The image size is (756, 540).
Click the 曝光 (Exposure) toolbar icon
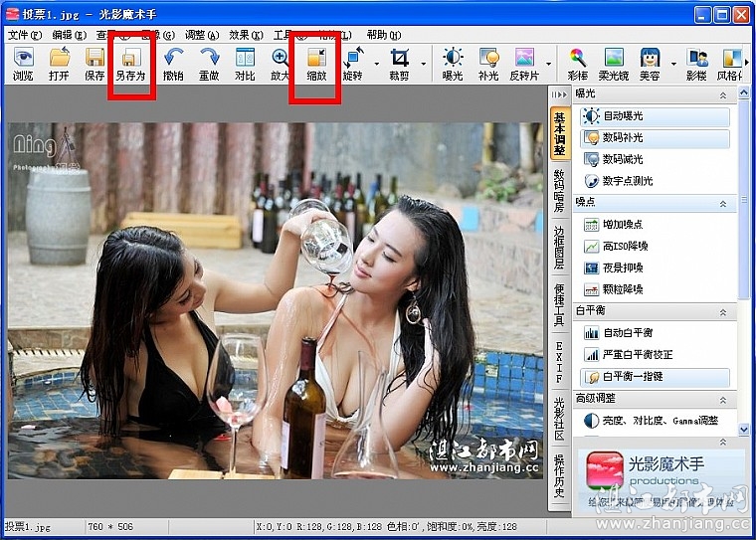click(x=453, y=62)
